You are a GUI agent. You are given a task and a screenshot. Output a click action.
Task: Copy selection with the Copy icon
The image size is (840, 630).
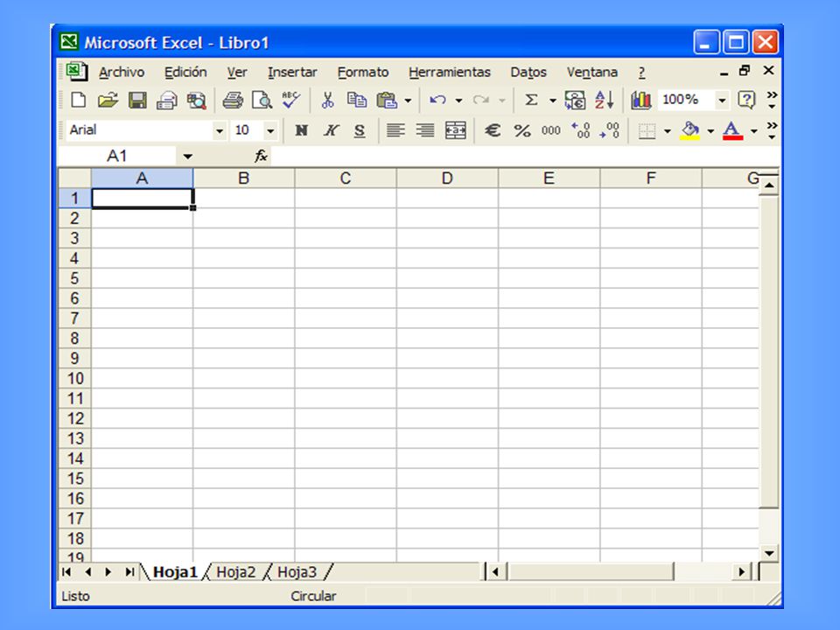(x=357, y=100)
